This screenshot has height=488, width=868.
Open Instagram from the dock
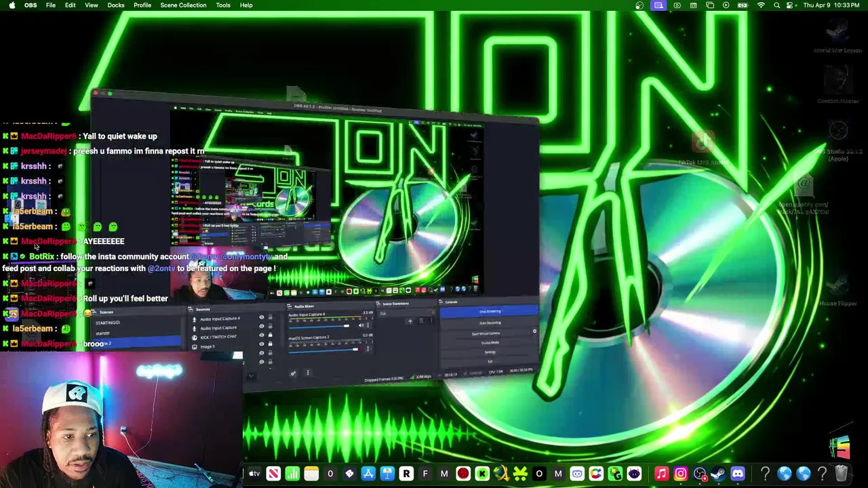pos(681,474)
